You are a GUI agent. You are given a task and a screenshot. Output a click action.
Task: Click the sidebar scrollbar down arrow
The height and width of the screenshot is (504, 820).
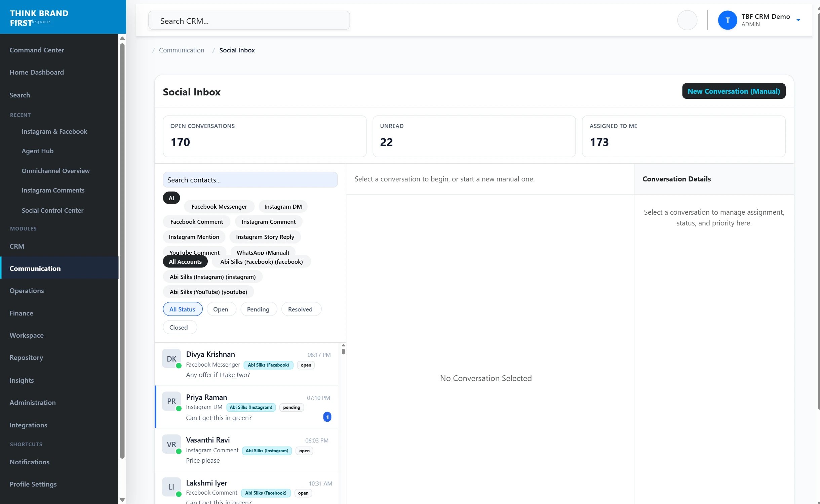click(x=122, y=500)
